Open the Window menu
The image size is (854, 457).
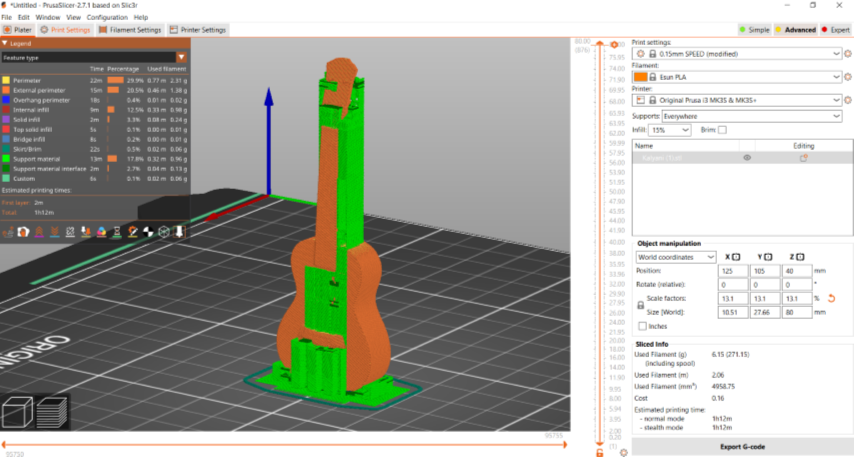click(48, 17)
